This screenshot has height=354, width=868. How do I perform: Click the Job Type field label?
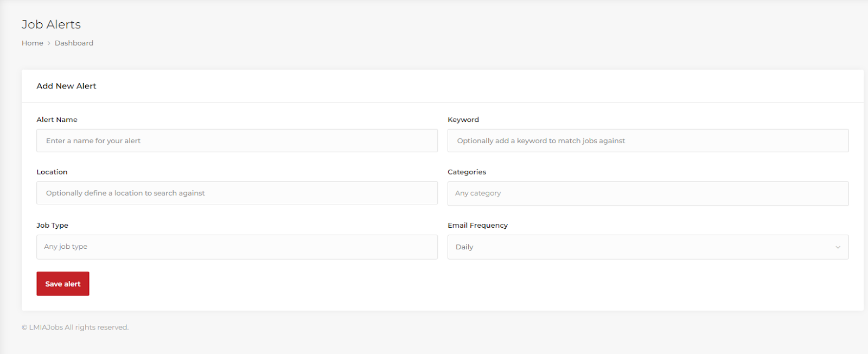52,226
